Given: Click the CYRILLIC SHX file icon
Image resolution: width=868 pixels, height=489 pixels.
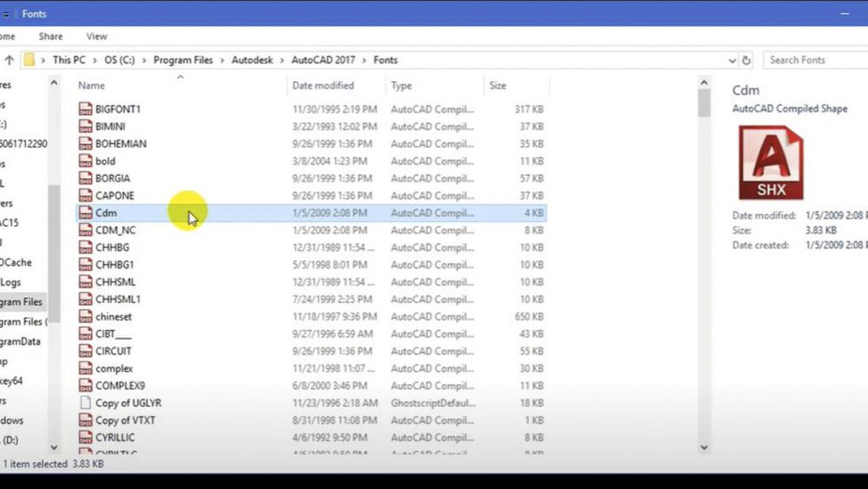Looking at the screenshot, I should 85,438.
